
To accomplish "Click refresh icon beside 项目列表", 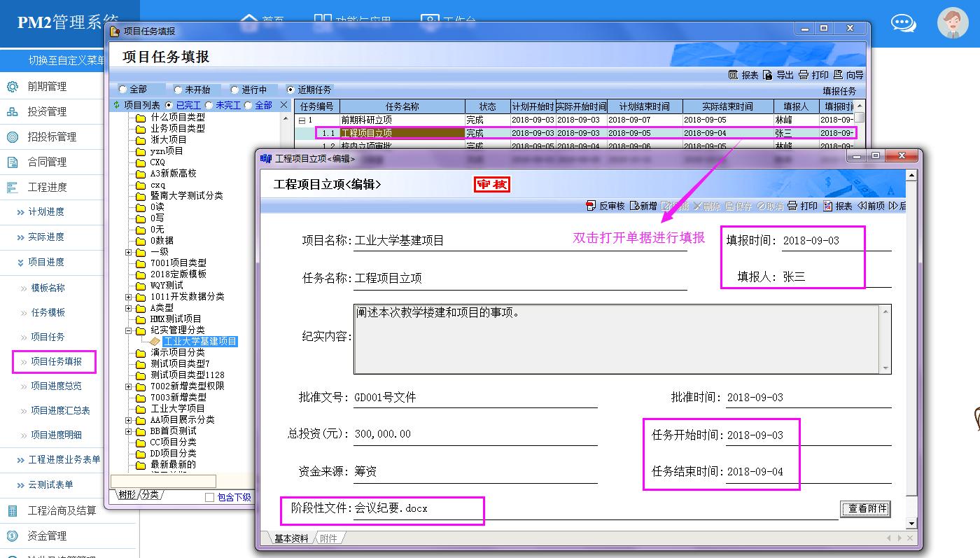I will pyautogui.click(x=117, y=105).
